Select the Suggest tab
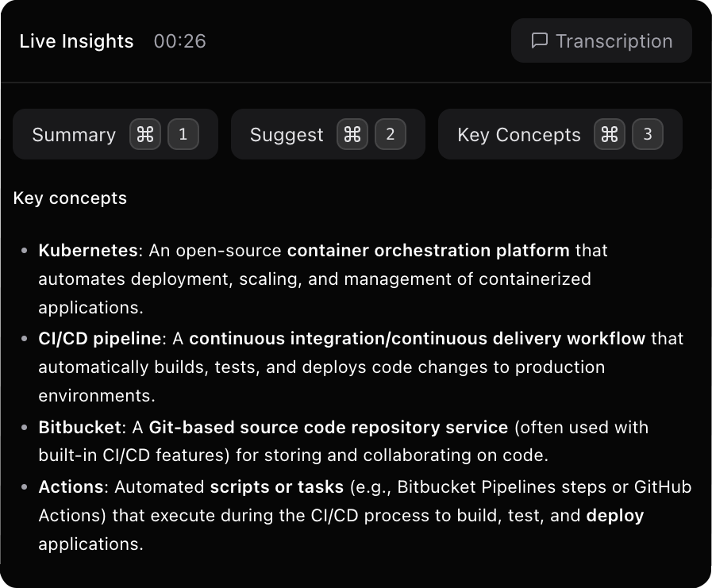 287,135
